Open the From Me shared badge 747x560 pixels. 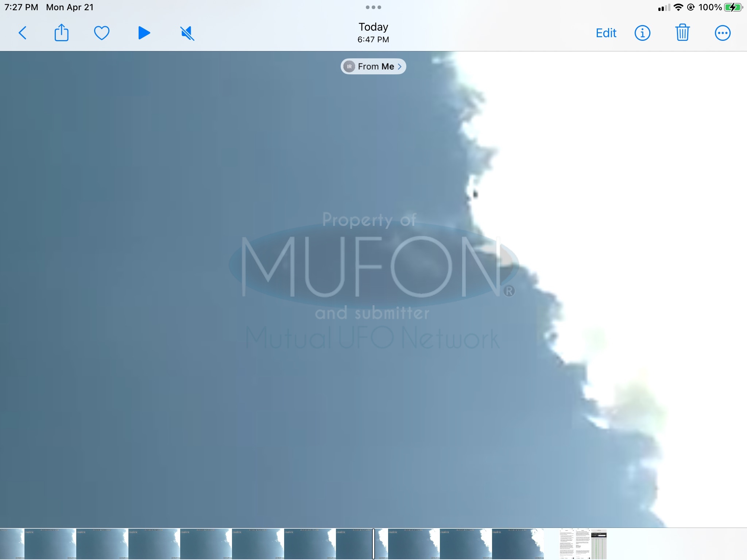[373, 66]
